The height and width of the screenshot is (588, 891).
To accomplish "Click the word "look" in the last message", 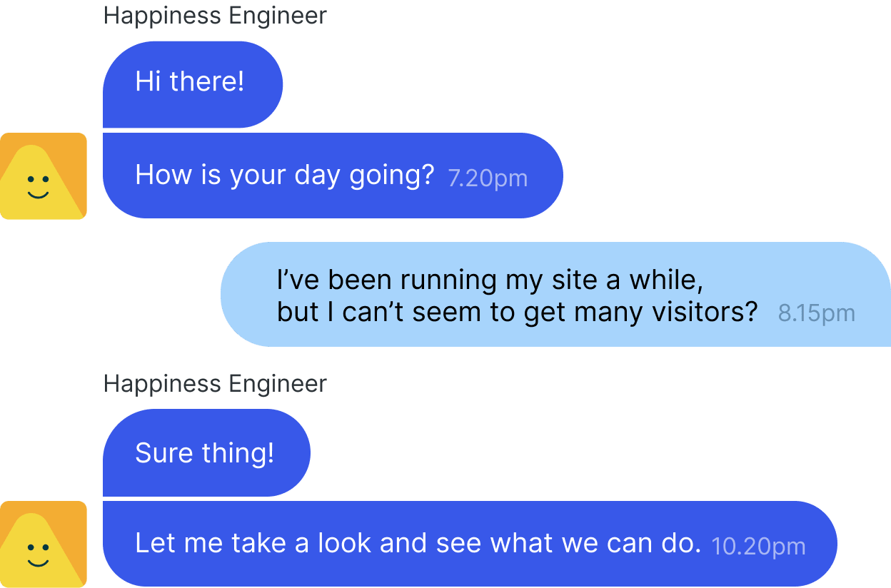I will (345, 543).
